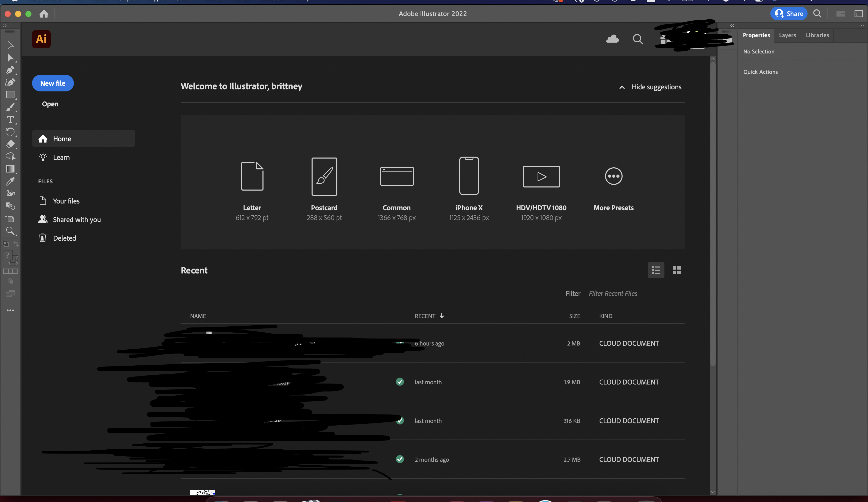The image size is (868, 502).
Task: Collapse the right panel dock chevrons
Action: 862,26
